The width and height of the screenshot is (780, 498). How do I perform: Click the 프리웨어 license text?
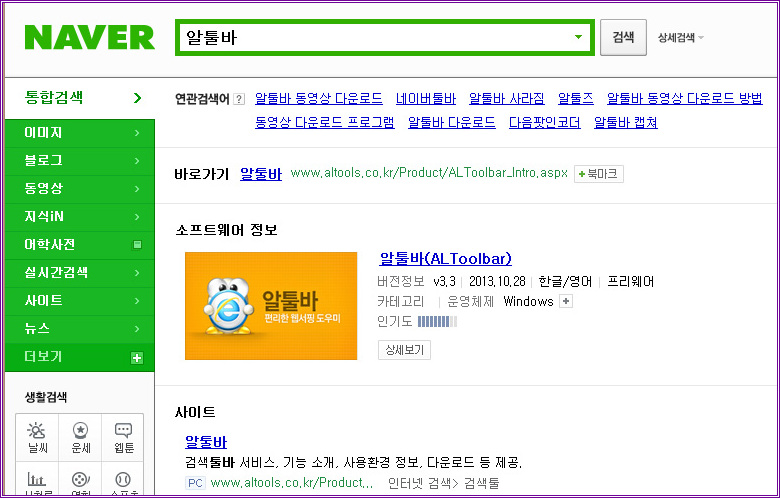[631, 282]
